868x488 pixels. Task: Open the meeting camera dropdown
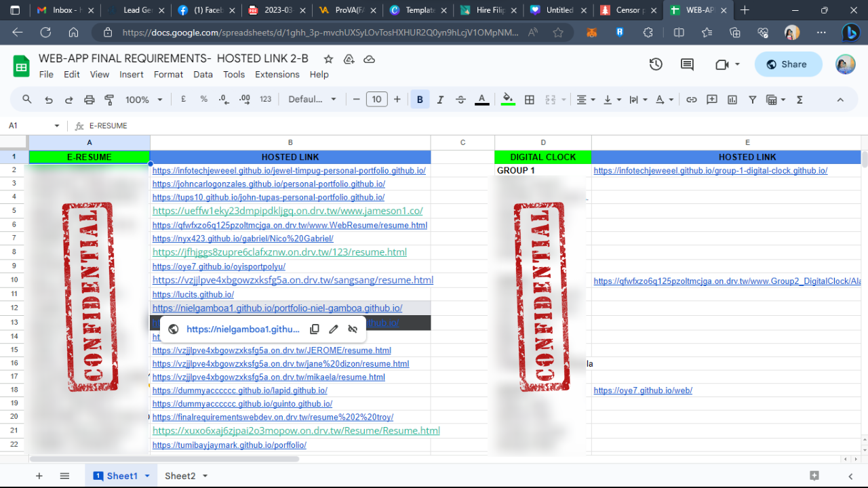coord(737,64)
